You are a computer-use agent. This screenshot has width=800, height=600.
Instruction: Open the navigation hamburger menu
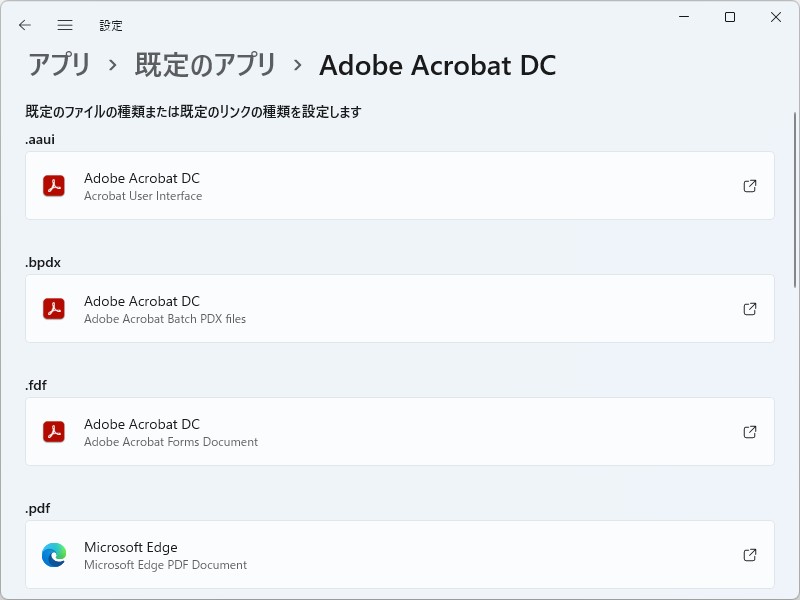[64, 25]
